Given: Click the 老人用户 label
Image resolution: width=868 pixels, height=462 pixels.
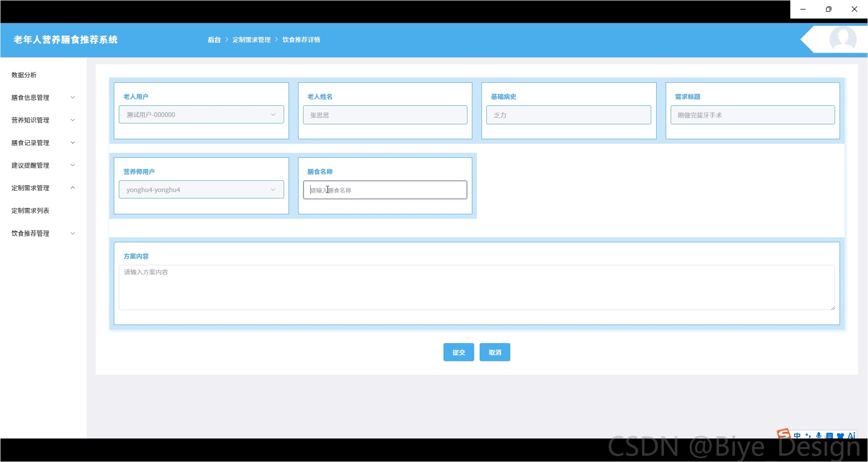Looking at the screenshot, I should pos(136,97).
